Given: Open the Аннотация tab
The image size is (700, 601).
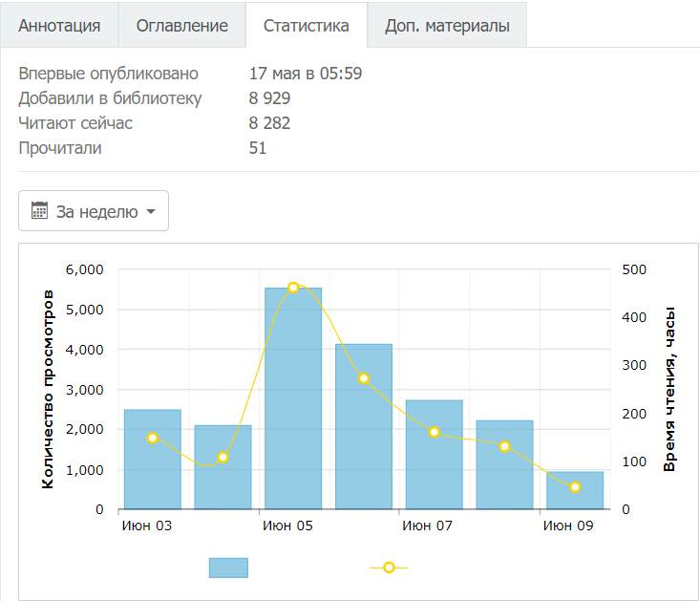Looking at the screenshot, I should [59, 26].
